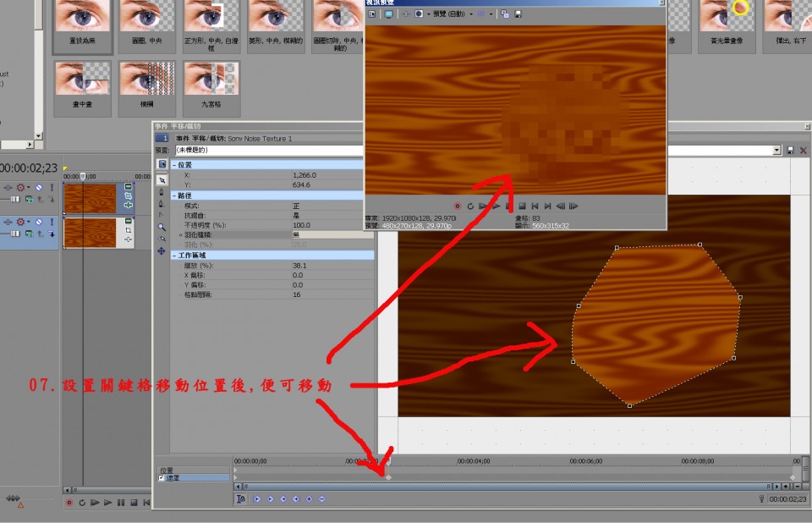Select the 畫中畫 preset thumbnail
Viewport: 812px width, 523px height.
tap(82, 88)
